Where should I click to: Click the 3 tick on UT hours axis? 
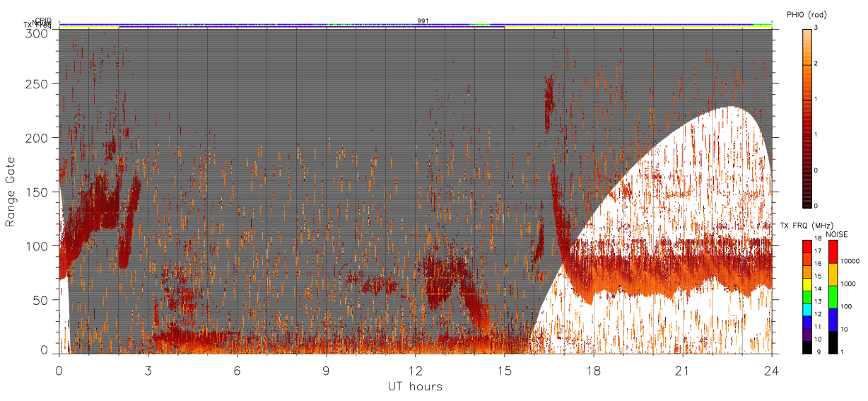pos(148,370)
